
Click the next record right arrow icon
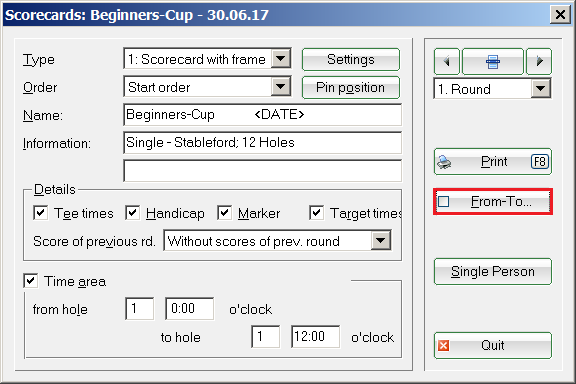[539, 61]
